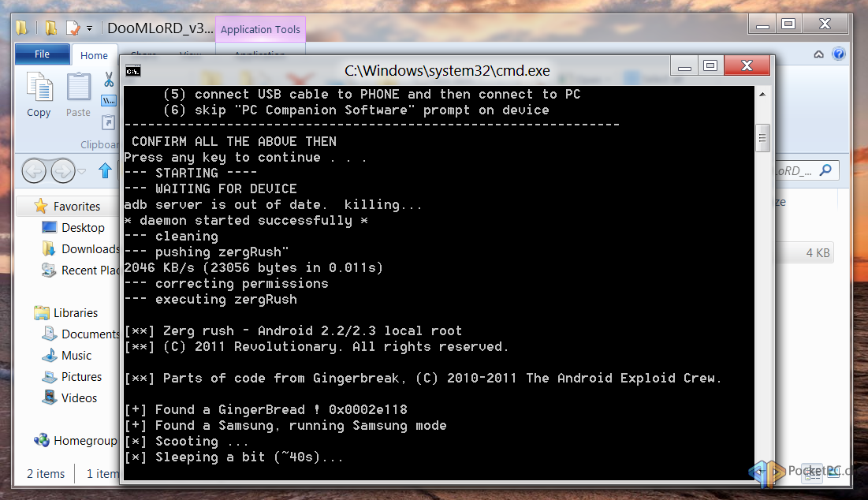Open the Homegroup navigation item
This screenshot has width=868, height=500.
(x=84, y=441)
